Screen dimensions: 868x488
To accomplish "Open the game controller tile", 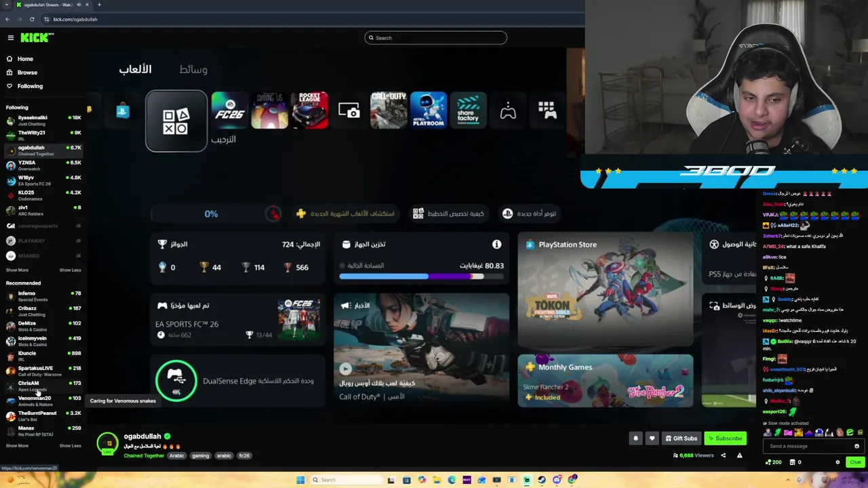I will pos(508,110).
